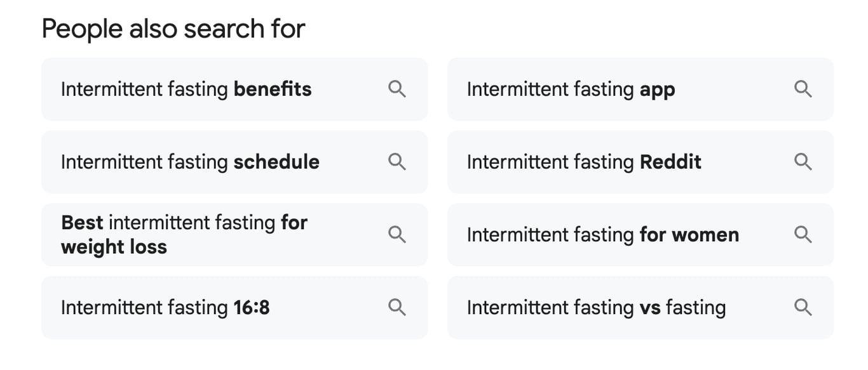Search for Intermittent fasting benefits

click(186, 89)
